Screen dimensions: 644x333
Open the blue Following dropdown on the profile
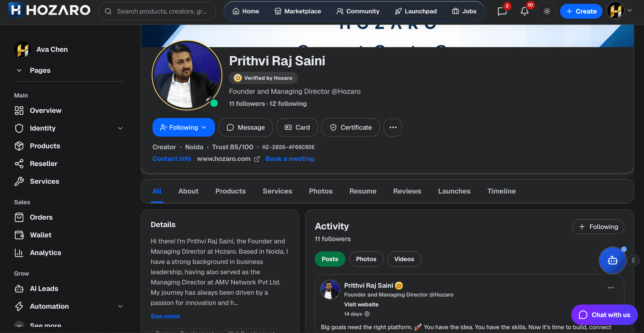pyautogui.click(x=183, y=127)
